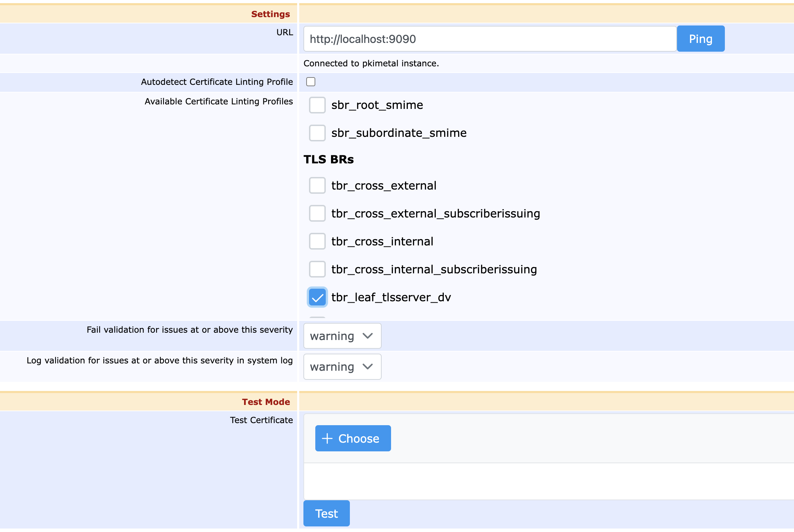Open the log validation severity dropdown
The image size is (794, 532).
(342, 367)
